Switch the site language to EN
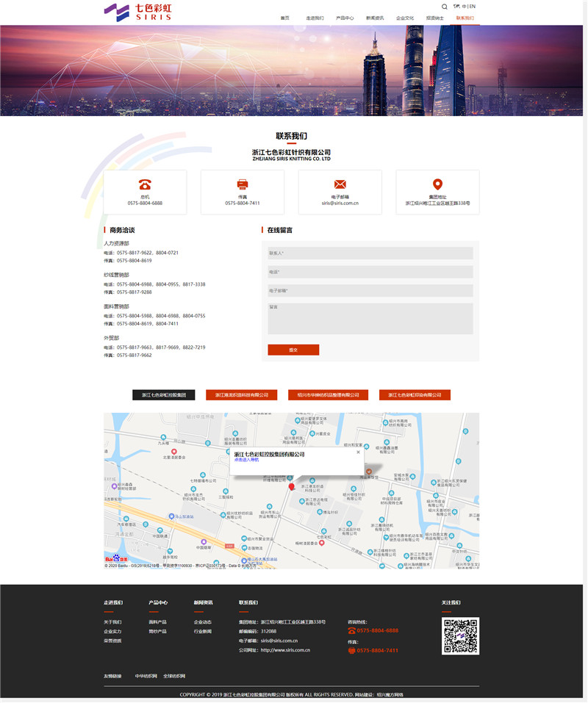This screenshot has height=703, width=588. point(473,7)
